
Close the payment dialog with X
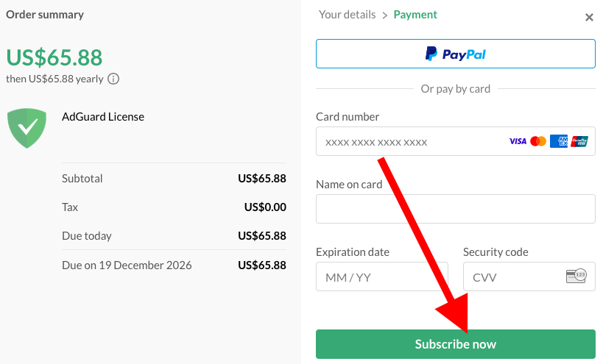point(589,18)
